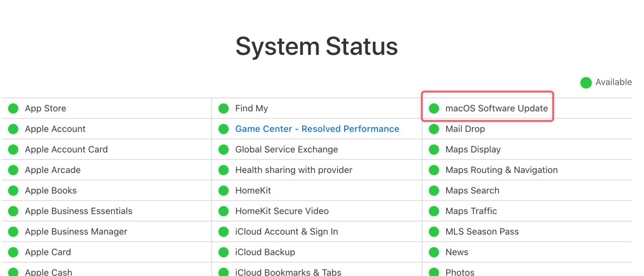Screen dimensions: 644x276
Task: Click the green dot next to Find My
Action: [223, 108]
